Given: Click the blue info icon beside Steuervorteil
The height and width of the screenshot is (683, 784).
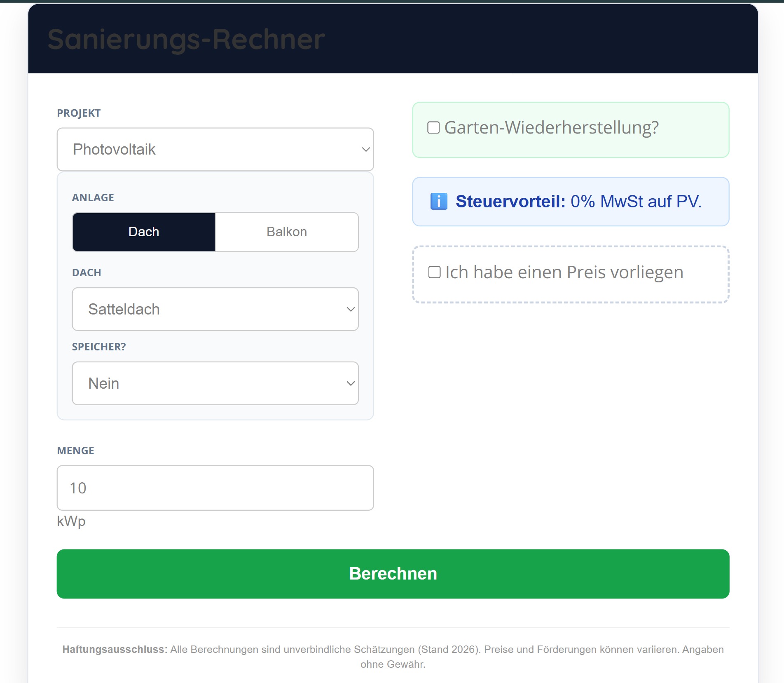Looking at the screenshot, I should tap(438, 202).
